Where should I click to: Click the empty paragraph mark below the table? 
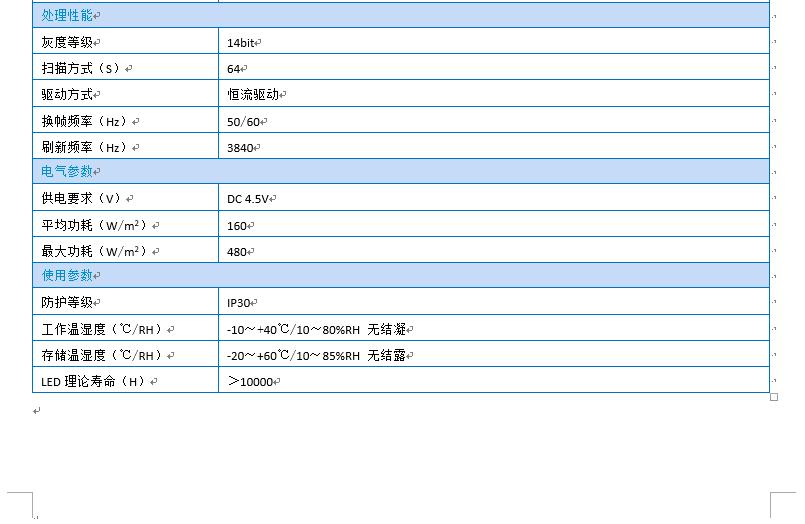[37, 411]
